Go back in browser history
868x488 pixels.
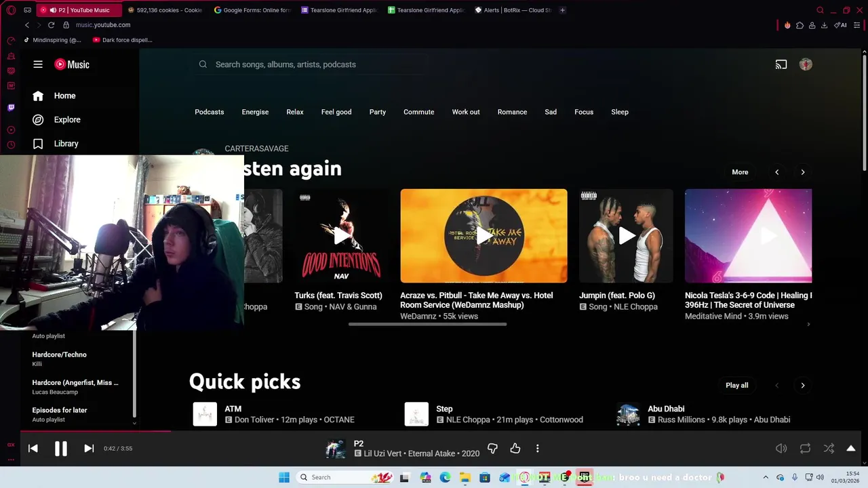pyautogui.click(x=27, y=25)
